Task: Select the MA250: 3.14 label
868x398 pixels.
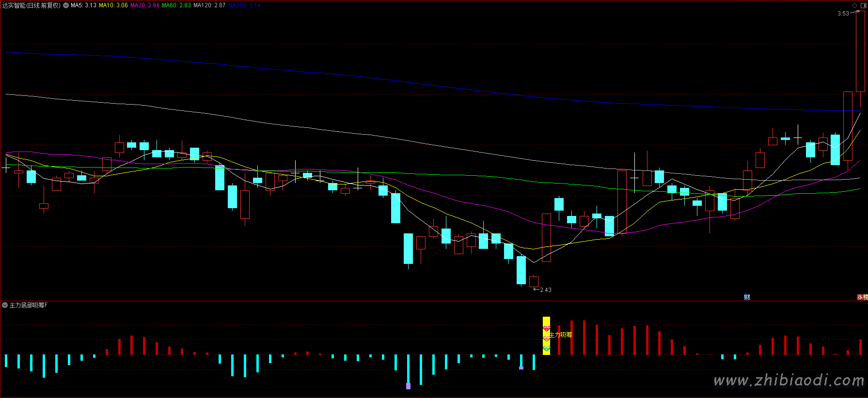Action: 245,5
